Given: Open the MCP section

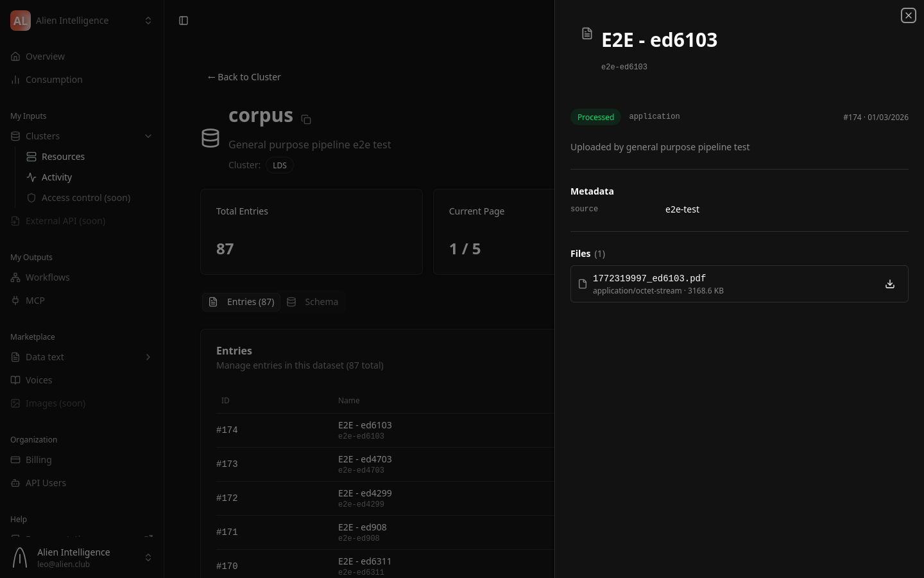Looking at the screenshot, I should [x=35, y=300].
